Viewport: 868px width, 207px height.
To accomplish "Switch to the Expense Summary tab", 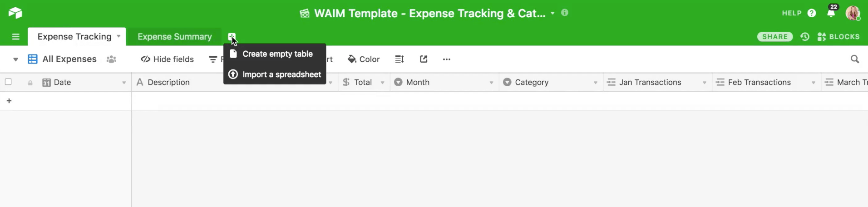I will [x=174, y=37].
